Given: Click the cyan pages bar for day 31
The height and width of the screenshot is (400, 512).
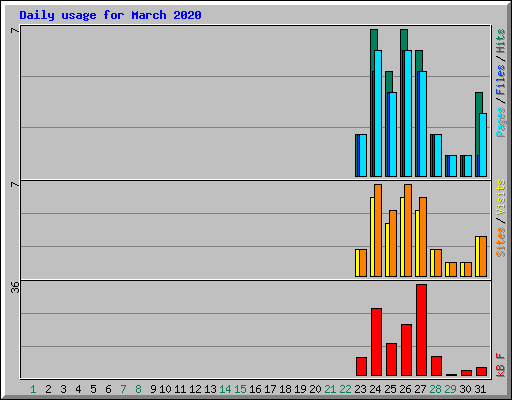Looking at the screenshot, I should pyautogui.click(x=483, y=145).
